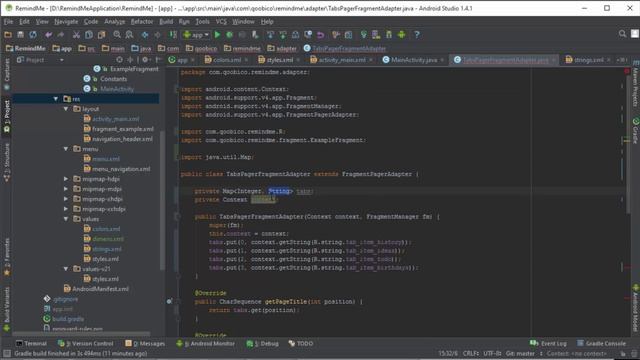The width and height of the screenshot is (640, 360).
Task: Toggle tool window bars with bottom-left corner icon
Action: 6,353
